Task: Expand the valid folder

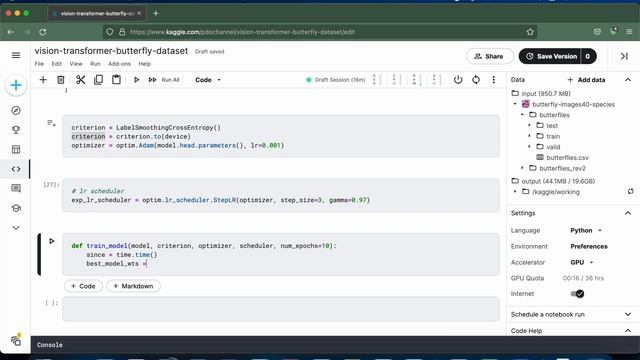Action: pyautogui.click(x=530, y=147)
